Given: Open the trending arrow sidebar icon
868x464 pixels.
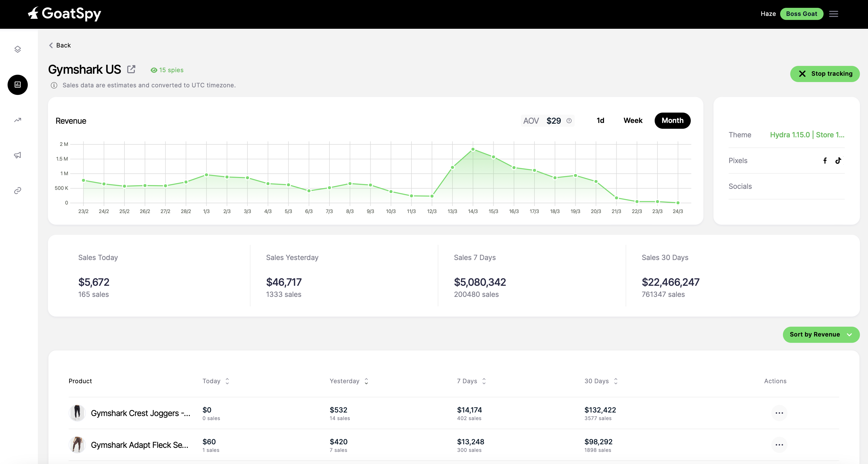Looking at the screenshot, I should pos(17,120).
